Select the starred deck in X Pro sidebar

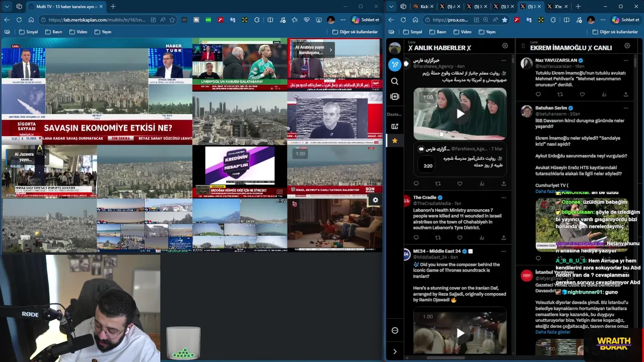click(x=395, y=141)
